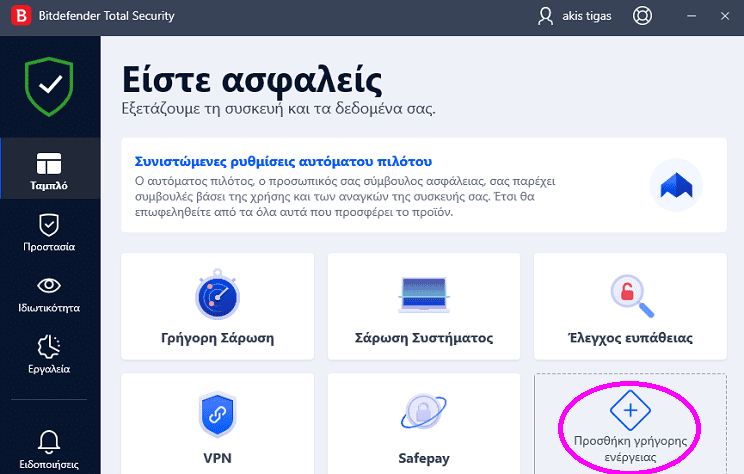Open the akis tigas account menu
744x474 pixels.
[x=574, y=16]
